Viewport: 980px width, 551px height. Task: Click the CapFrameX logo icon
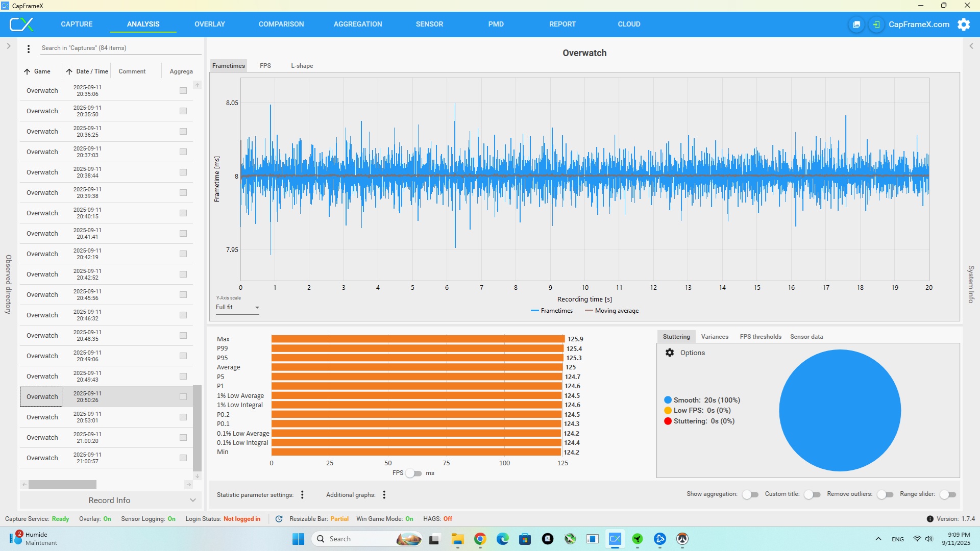click(x=21, y=24)
